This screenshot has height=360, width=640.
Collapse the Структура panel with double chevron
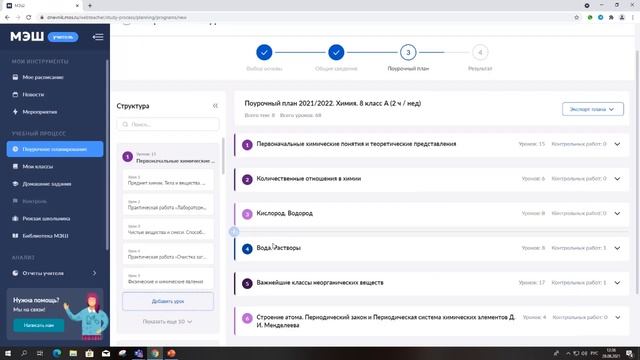[215, 106]
